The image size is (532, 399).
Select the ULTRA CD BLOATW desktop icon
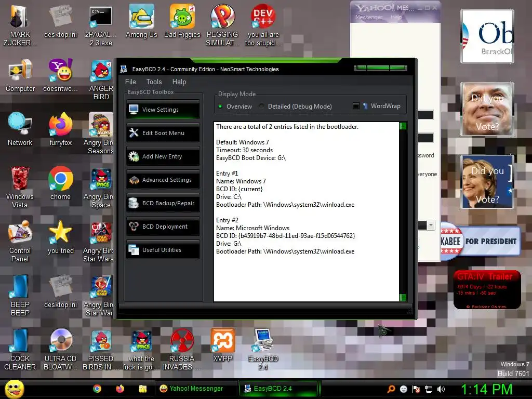pos(60,350)
